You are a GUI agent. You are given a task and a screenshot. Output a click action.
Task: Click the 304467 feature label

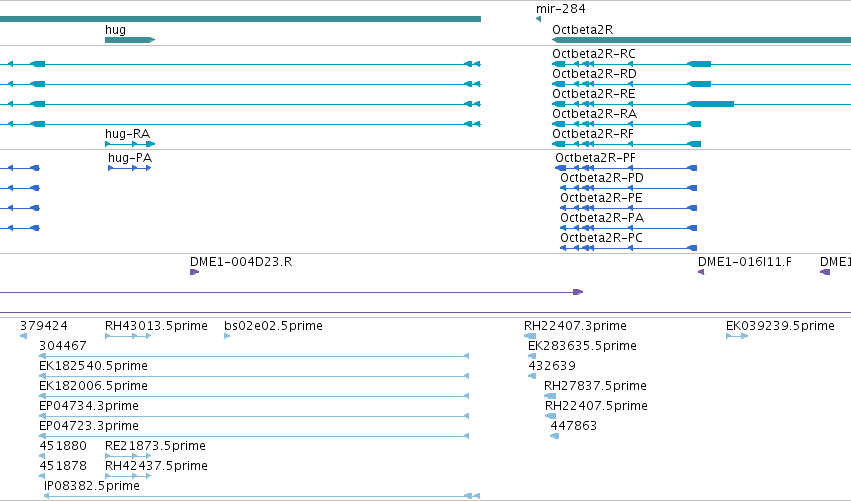pyautogui.click(x=62, y=346)
